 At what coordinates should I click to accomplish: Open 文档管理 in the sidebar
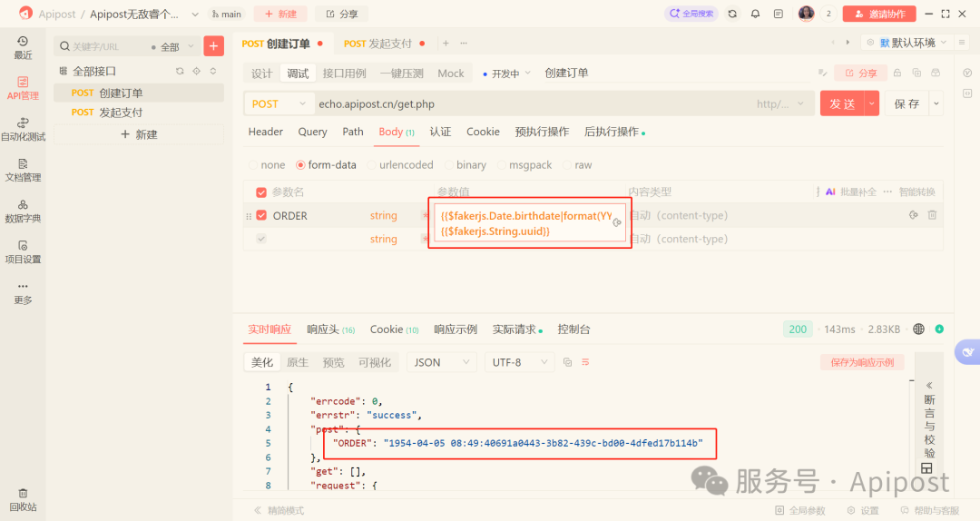(23, 170)
